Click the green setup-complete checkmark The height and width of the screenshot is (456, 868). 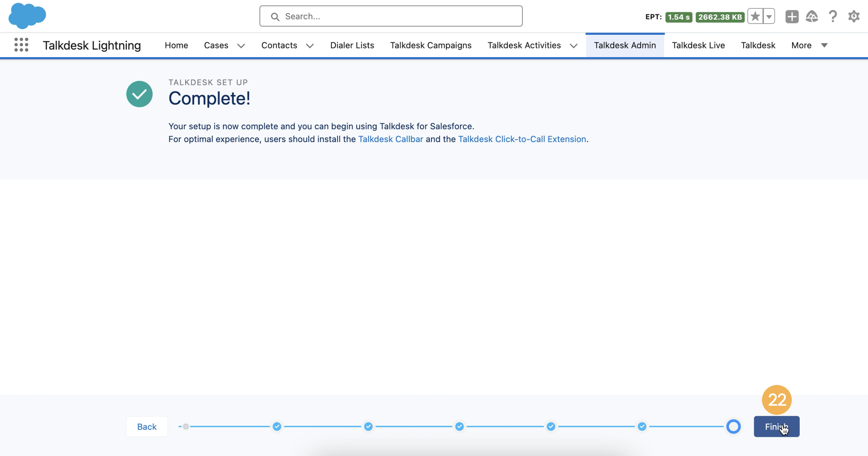point(140,94)
